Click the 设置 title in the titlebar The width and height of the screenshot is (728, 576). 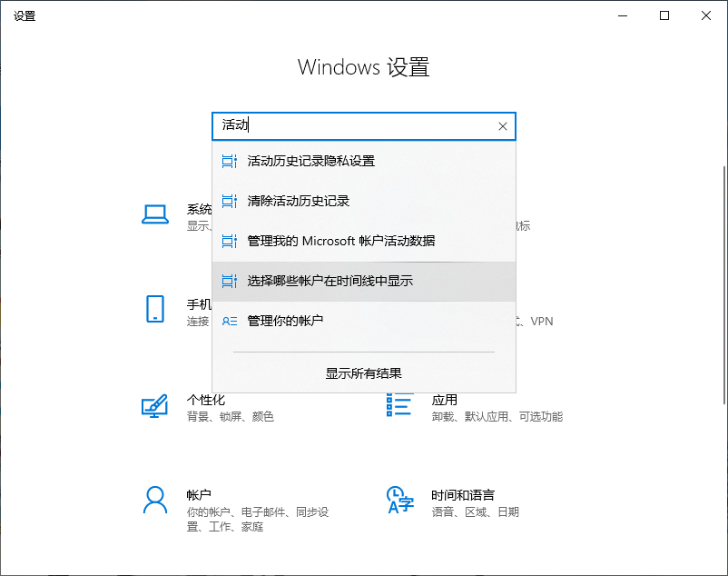[24, 15]
